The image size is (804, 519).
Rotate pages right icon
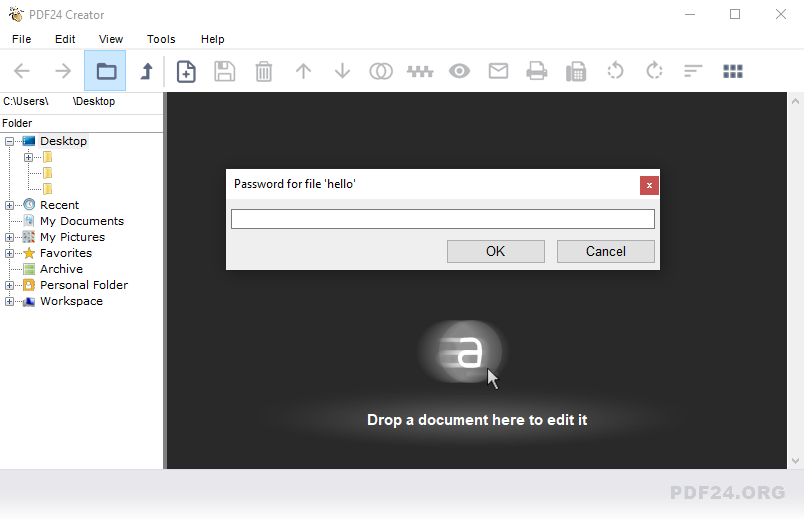[x=654, y=71]
